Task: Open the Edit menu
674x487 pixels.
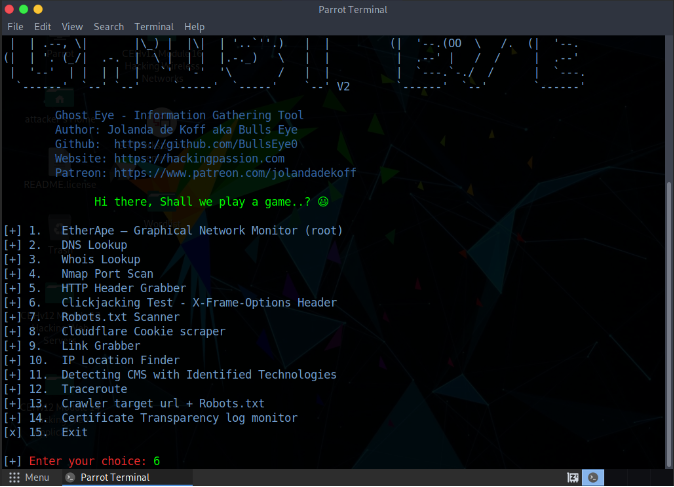Action: point(42,27)
